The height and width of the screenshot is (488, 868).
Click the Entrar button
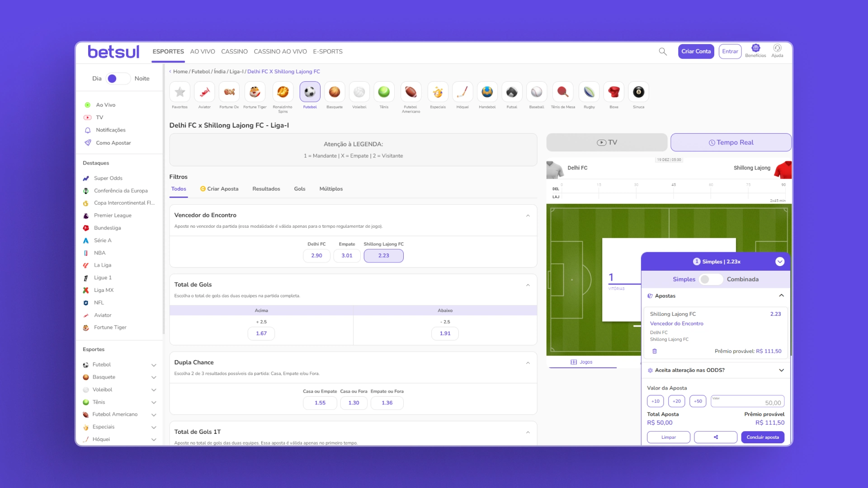[730, 52]
